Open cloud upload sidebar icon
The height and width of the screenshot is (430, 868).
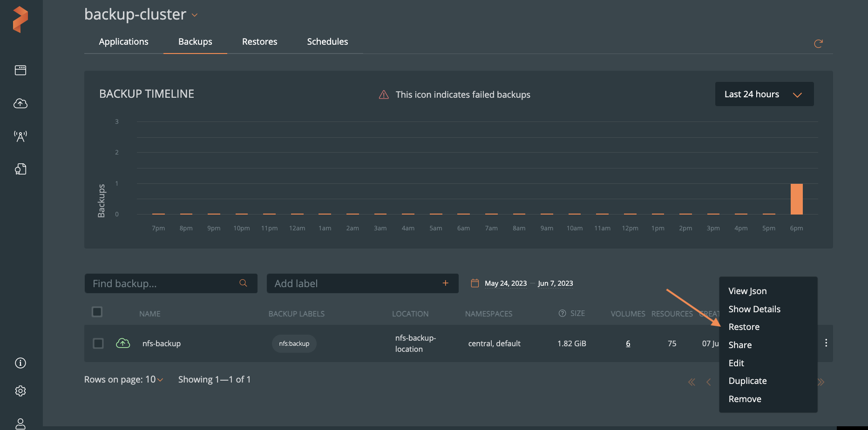point(20,103)
